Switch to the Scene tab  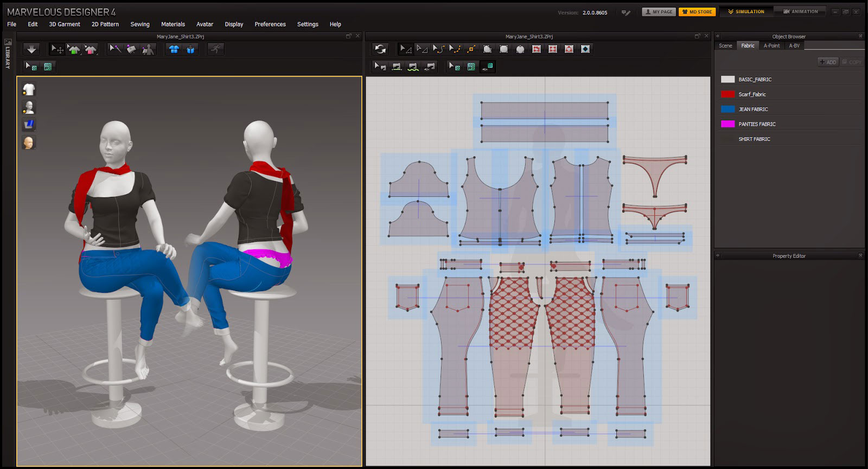click(x=725, y=46)
